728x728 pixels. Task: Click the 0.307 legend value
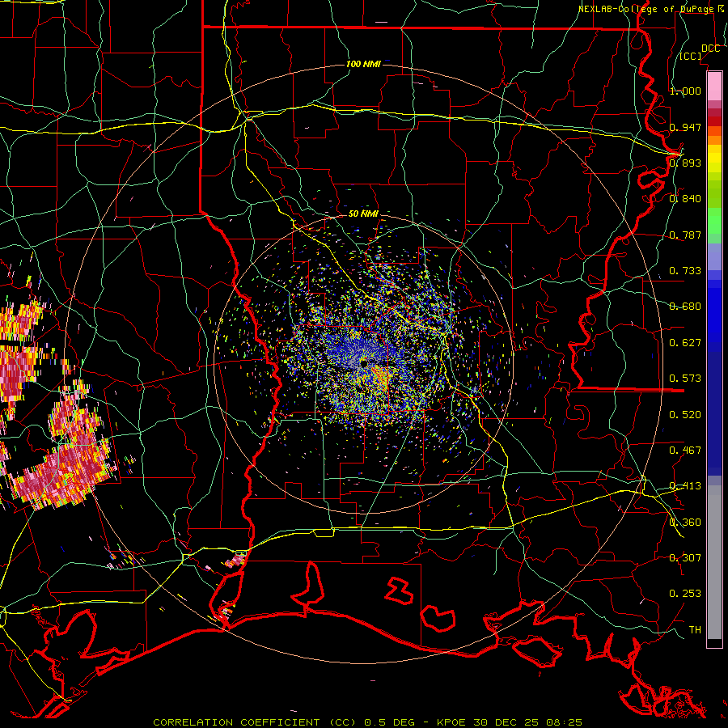pyautogui.click(x=685, y=557)
